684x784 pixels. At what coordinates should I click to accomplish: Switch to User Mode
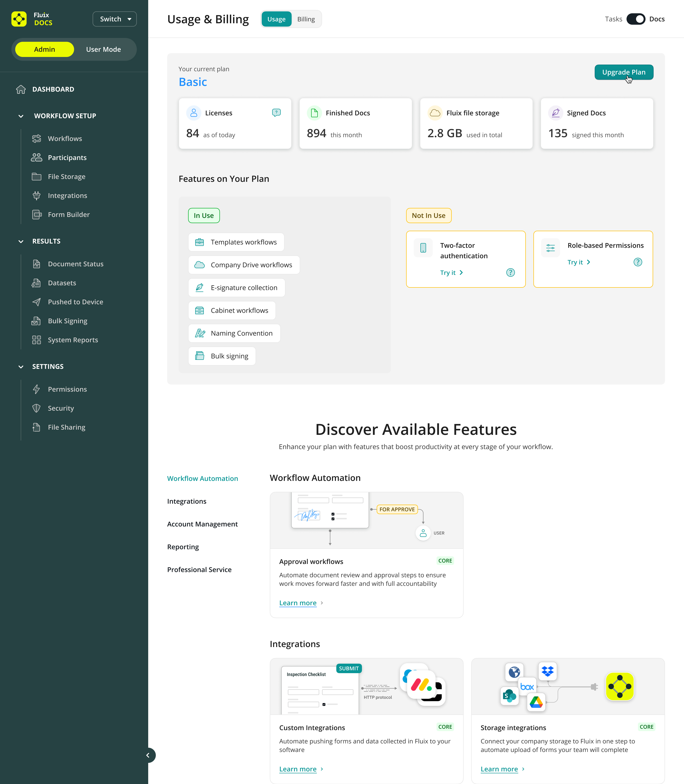click(x=104, y=49)
